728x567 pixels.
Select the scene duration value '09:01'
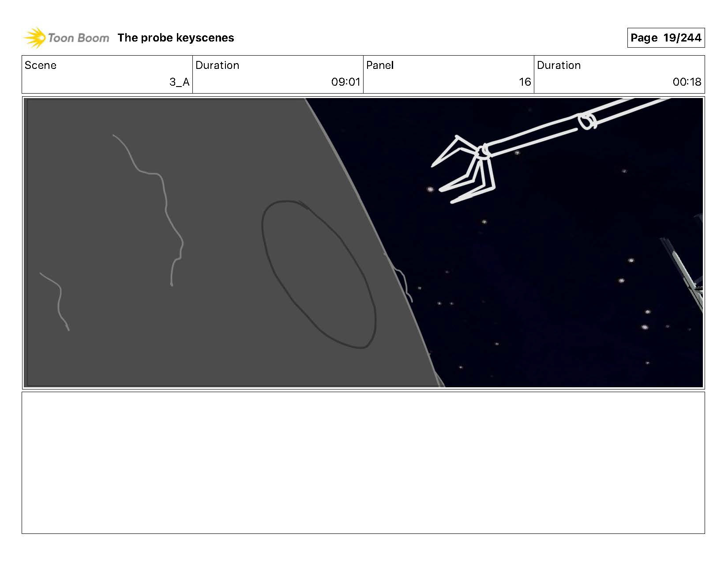point(346,82)
